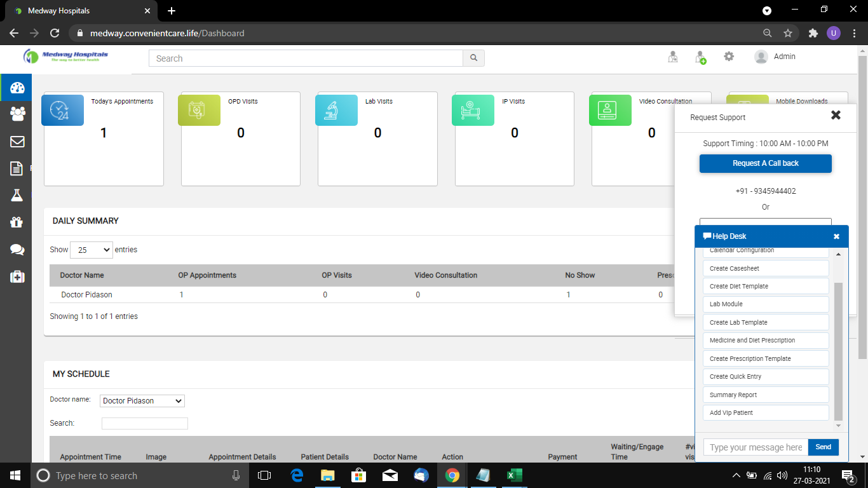
Task: Open the Dashboard icon in sidebar
Action: tap(17, 88)
